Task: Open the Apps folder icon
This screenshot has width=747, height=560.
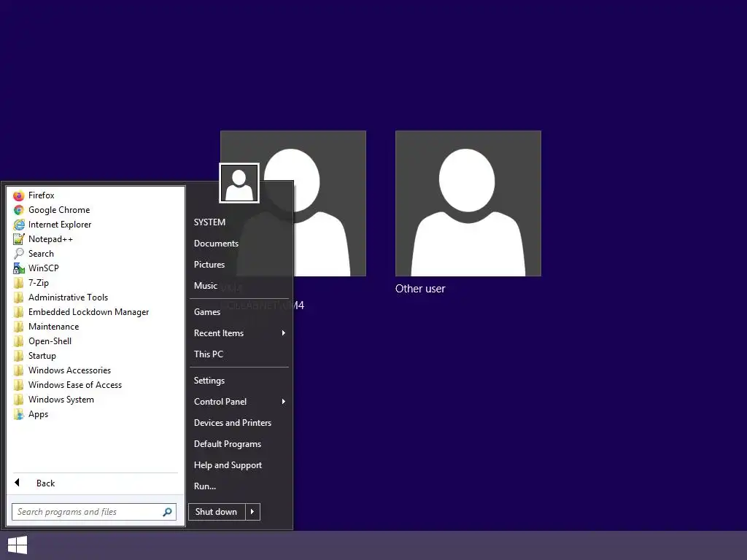Action: [18, 414]
